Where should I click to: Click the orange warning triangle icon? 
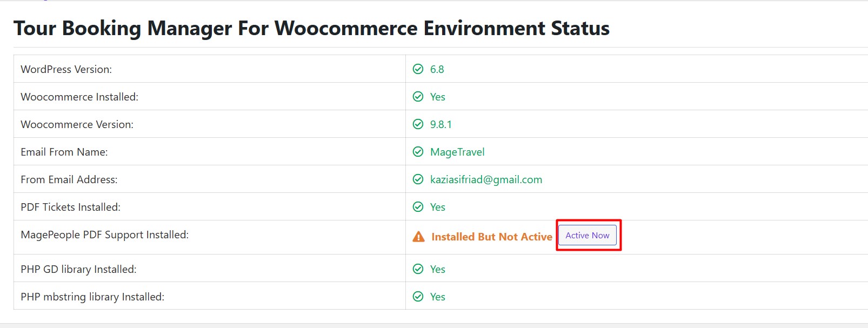coord(418,237)
